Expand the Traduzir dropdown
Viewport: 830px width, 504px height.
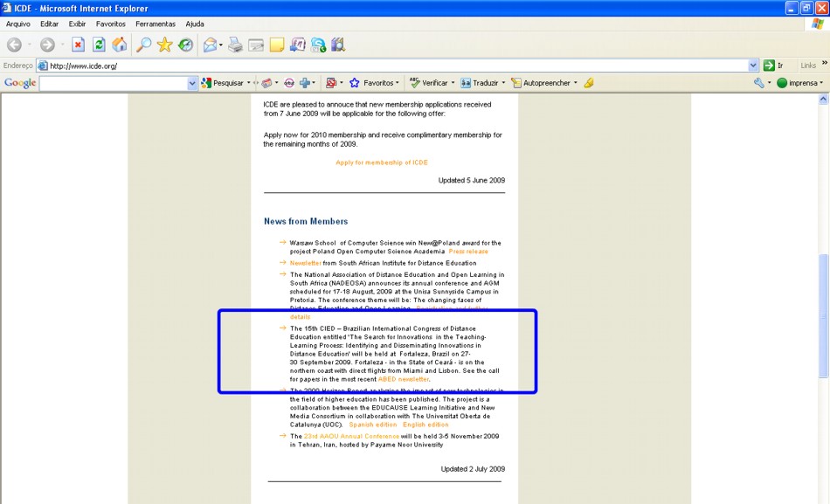(503, 83)
